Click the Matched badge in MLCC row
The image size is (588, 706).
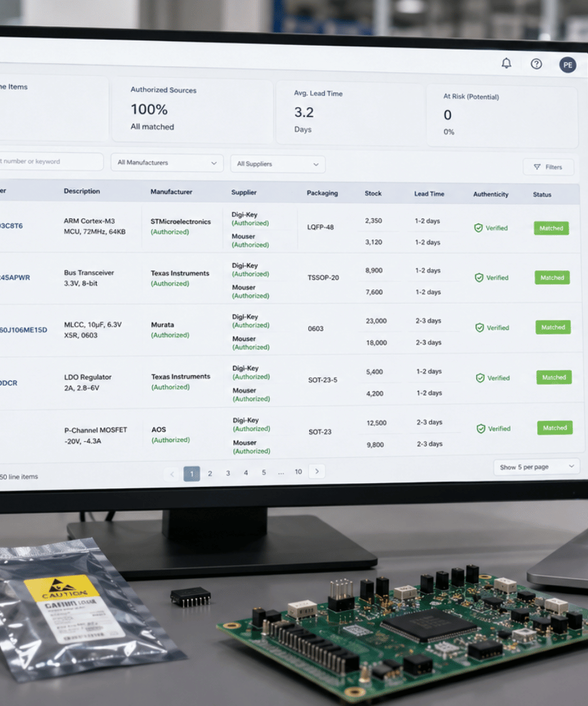click(x=553, y=328)
